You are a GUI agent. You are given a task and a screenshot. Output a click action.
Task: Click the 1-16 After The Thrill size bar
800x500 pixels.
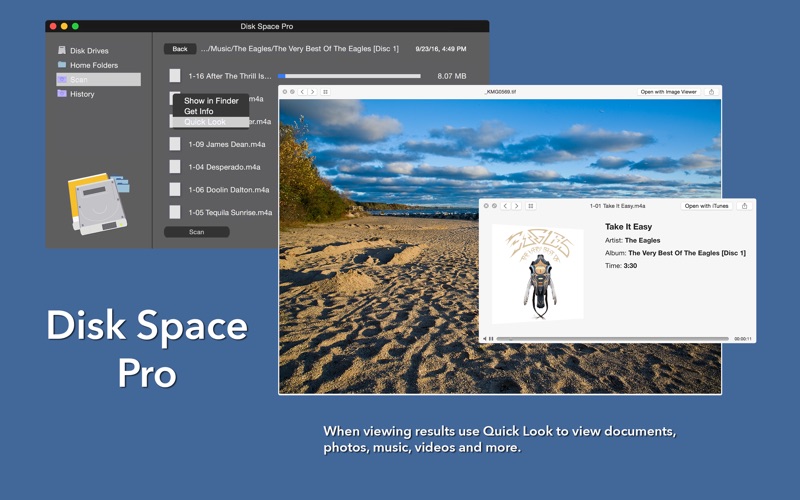tap(349, 76)
